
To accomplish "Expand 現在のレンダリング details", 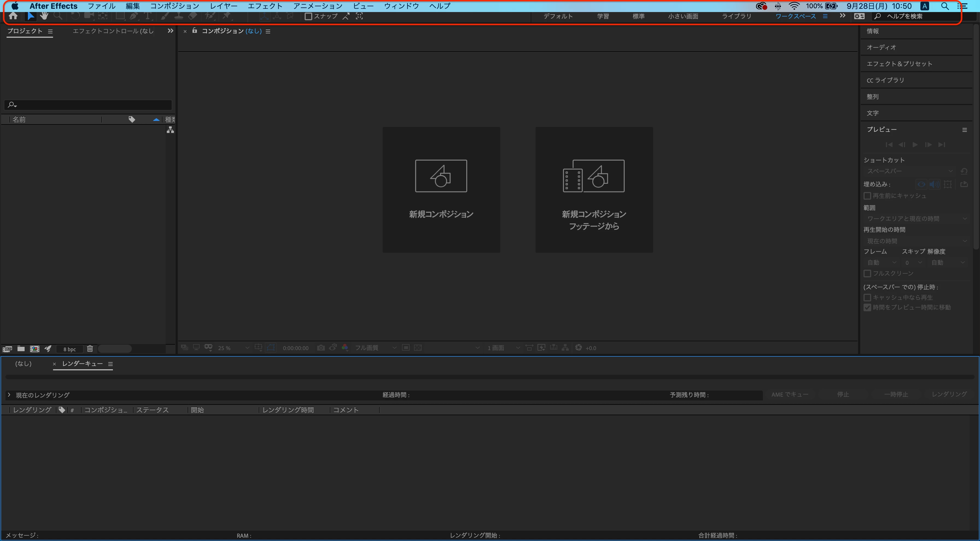I will 9,395.
